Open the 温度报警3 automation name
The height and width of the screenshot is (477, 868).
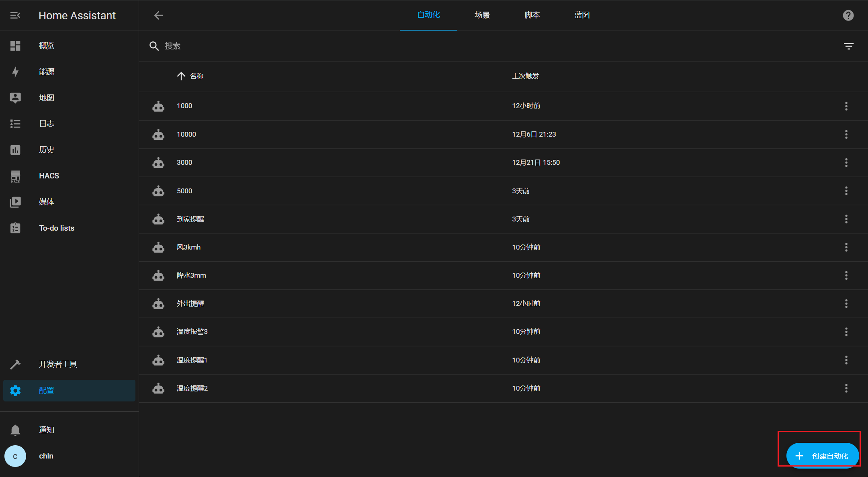[192, 332]
